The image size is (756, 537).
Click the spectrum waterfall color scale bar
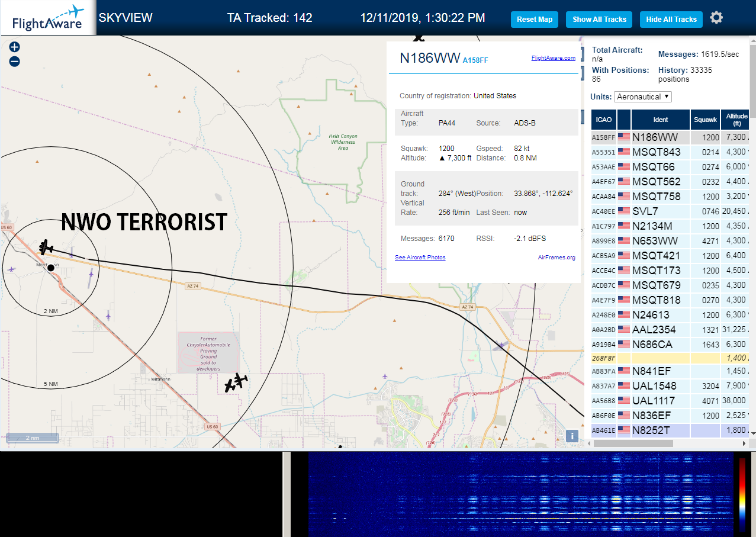[x=742, y=494]
